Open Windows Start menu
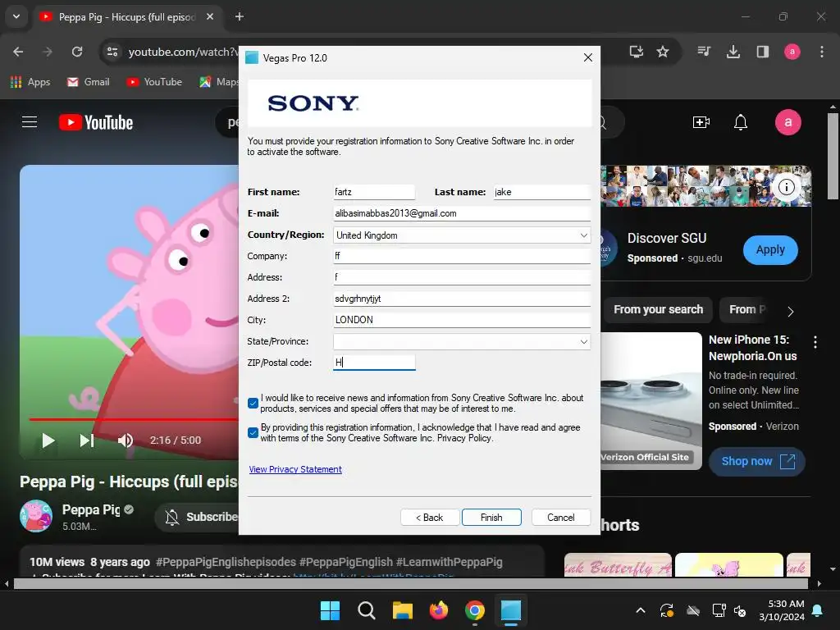840x630 pixels. [330, 610]
